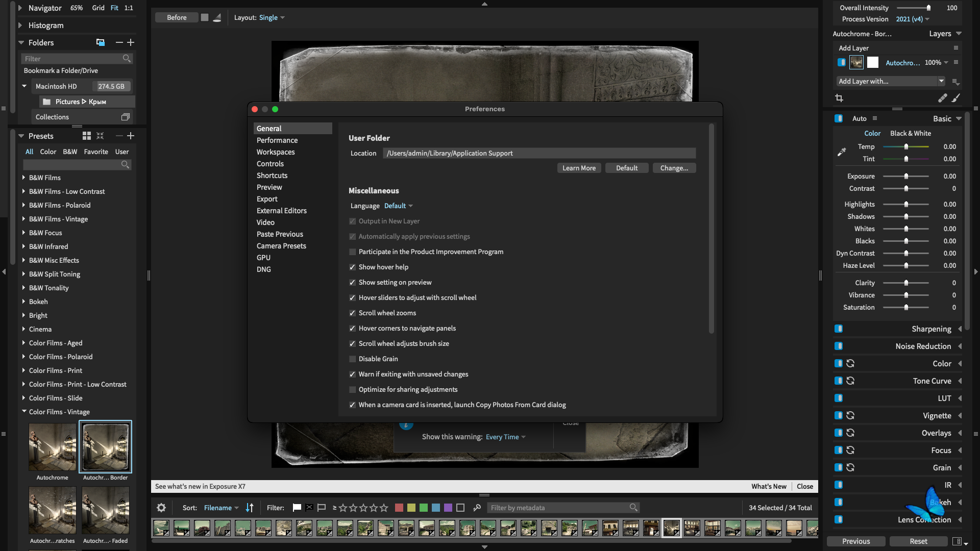Click the Change... folder button
Screen dimensions: 980x551
tap(674, 168)
